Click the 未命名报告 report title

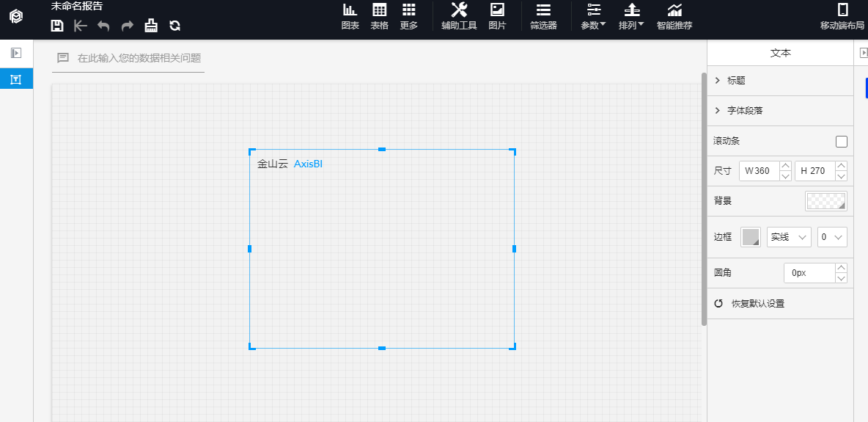(x=76, y=7)
